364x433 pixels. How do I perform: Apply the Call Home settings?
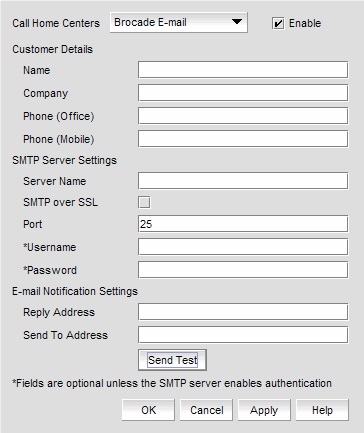264,410
